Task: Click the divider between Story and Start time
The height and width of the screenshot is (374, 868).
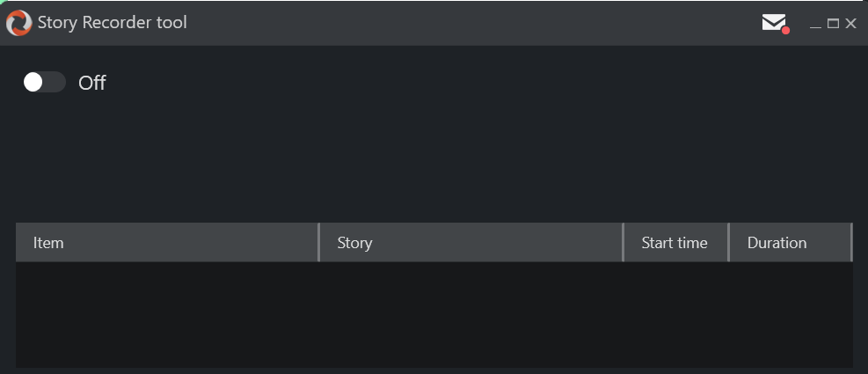Action: point(623,243)
